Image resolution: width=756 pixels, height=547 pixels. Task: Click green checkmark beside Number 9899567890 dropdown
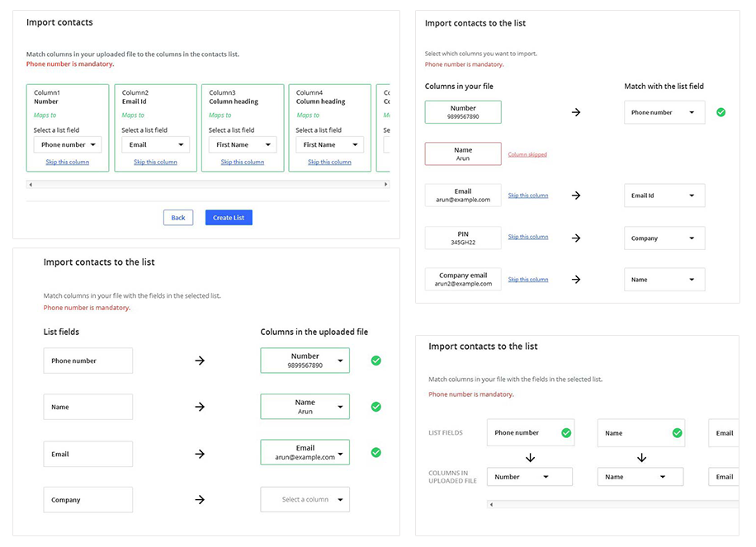coord(376,361)
